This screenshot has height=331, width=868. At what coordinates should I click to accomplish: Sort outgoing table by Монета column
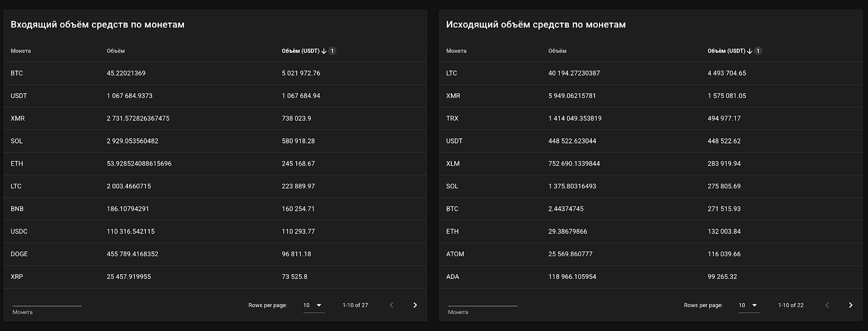click(456, 51)
